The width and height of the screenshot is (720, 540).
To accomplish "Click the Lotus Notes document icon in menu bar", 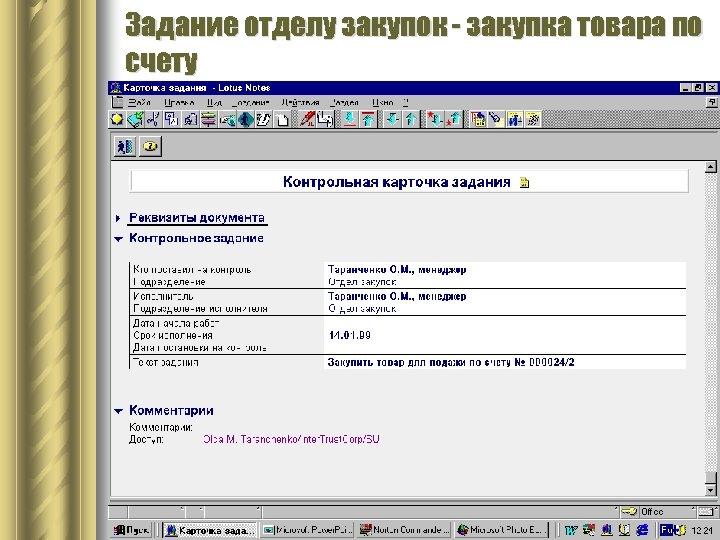I will 118,102.
